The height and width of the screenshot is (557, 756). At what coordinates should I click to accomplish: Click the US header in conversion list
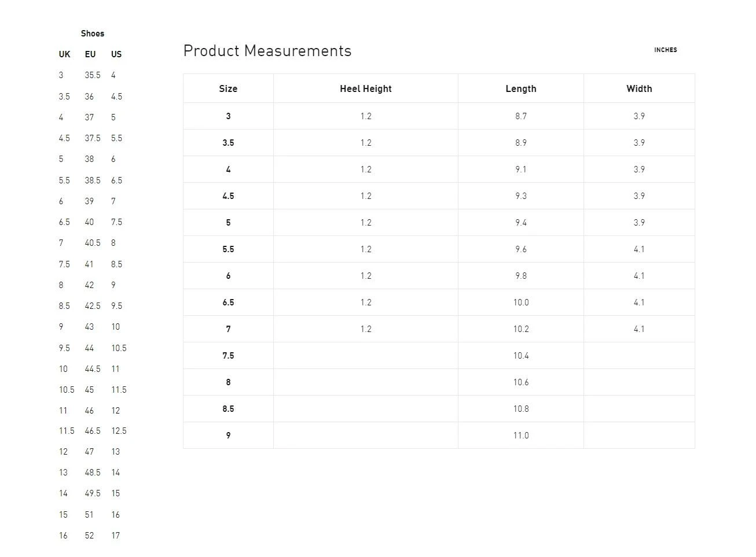(116, 54)
